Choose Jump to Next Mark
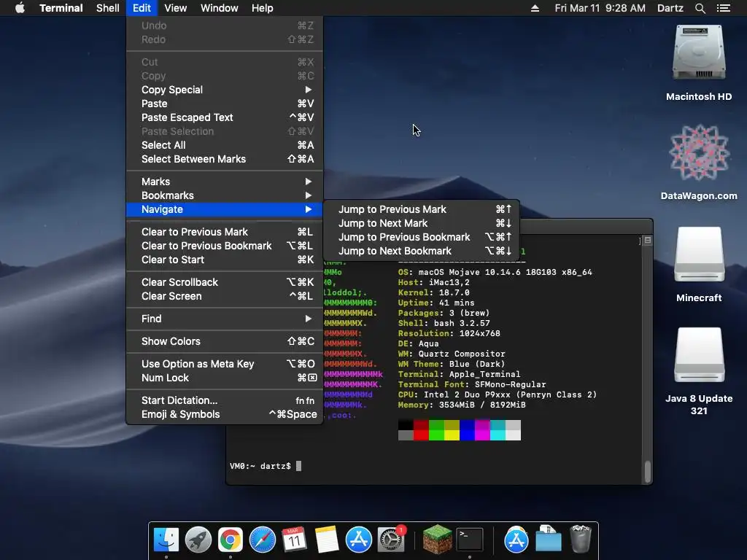The image size is (747, 560). 421,223
